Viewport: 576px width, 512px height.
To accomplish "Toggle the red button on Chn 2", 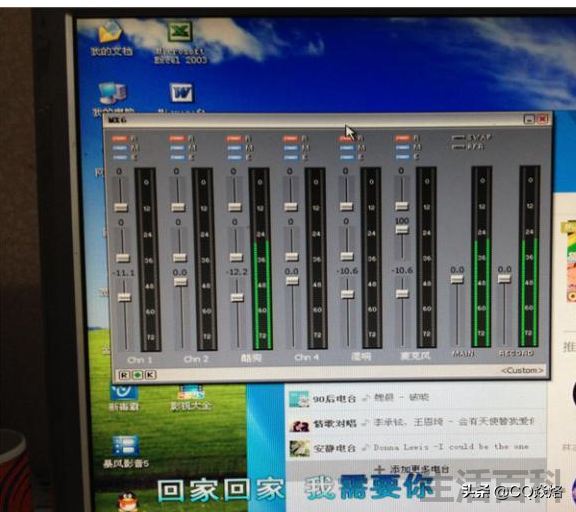I will (177, 139).
